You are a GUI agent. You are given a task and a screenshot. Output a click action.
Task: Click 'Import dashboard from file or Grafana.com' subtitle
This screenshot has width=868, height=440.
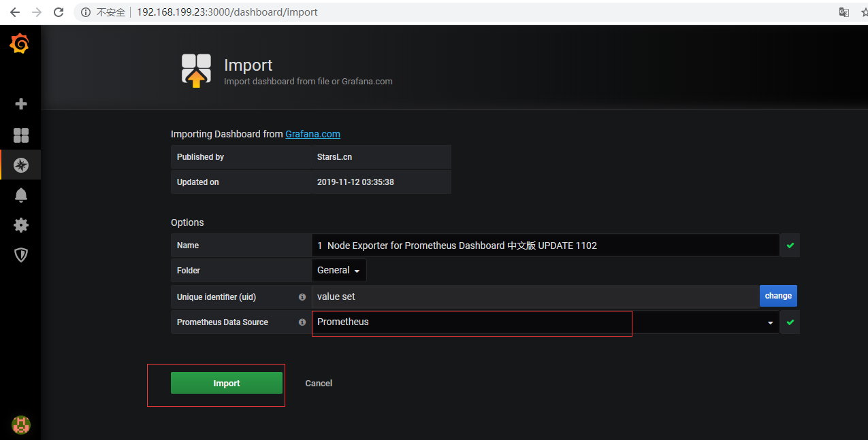coord(308,82)
